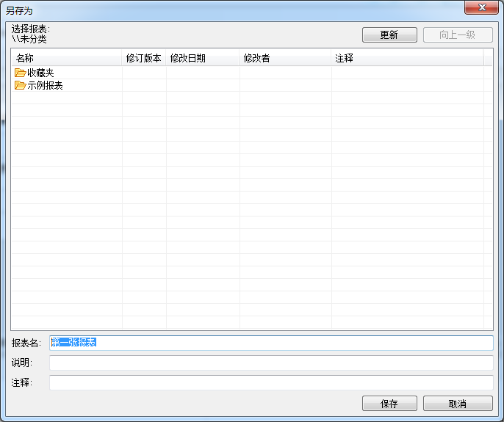The image size is (504, 422).
Task: Click the 向上一级 button
Action: point(458,34)
